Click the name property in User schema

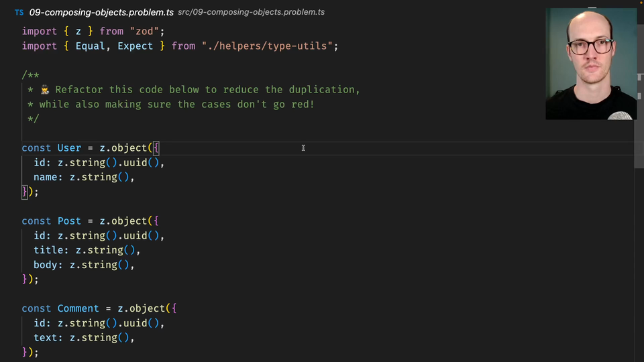[45, 178]
